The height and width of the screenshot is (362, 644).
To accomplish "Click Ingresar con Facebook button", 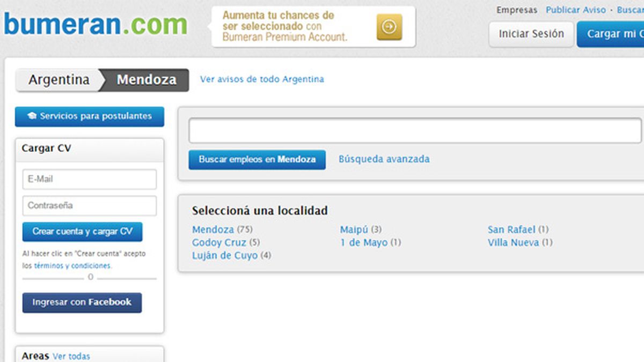I will 82,302.
